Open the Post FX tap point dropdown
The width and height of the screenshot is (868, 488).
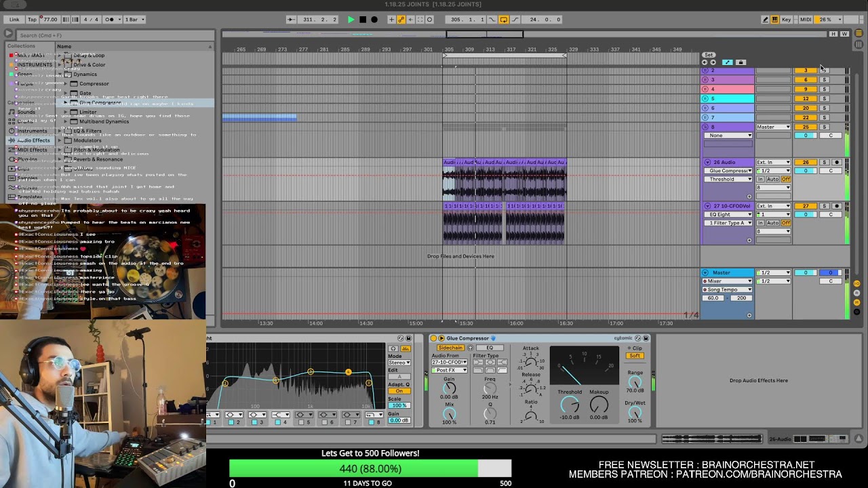click(450, 370)
